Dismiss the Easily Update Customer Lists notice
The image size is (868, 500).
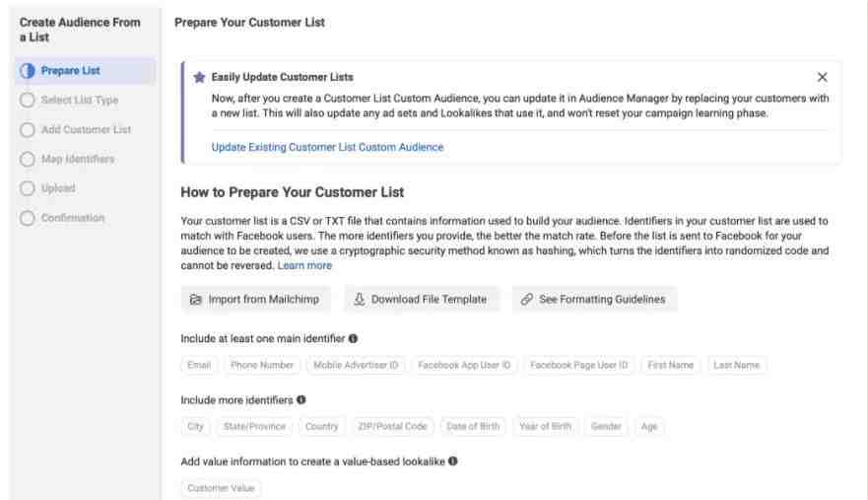823,78
